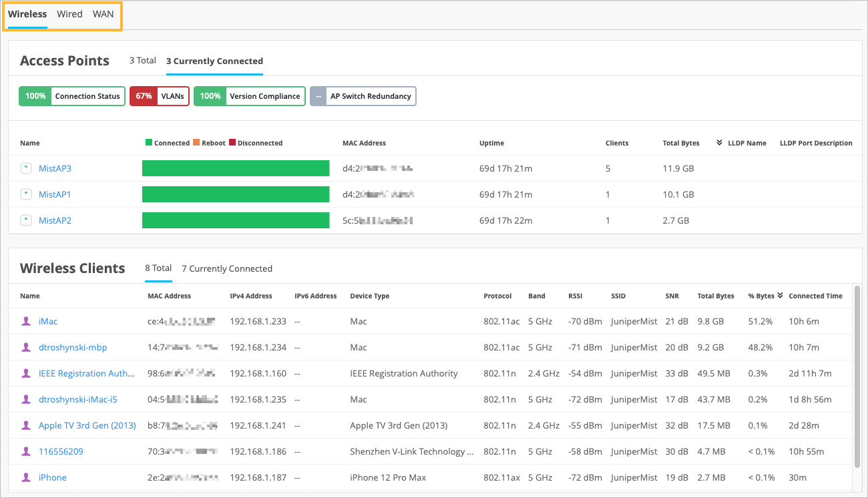This screenshot has width=868, height=498.
Task: Click user icon beside IEEE Registration Auth...
Action: point(26,373)
